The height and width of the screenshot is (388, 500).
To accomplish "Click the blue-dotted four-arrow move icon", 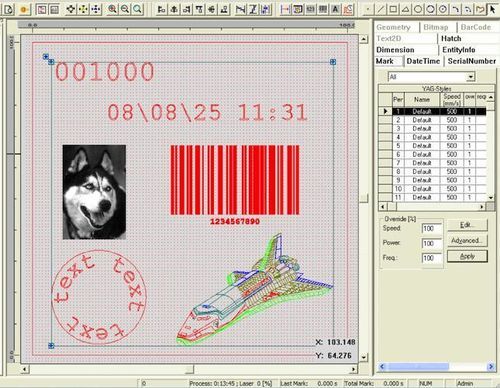I will click(96, 9).
